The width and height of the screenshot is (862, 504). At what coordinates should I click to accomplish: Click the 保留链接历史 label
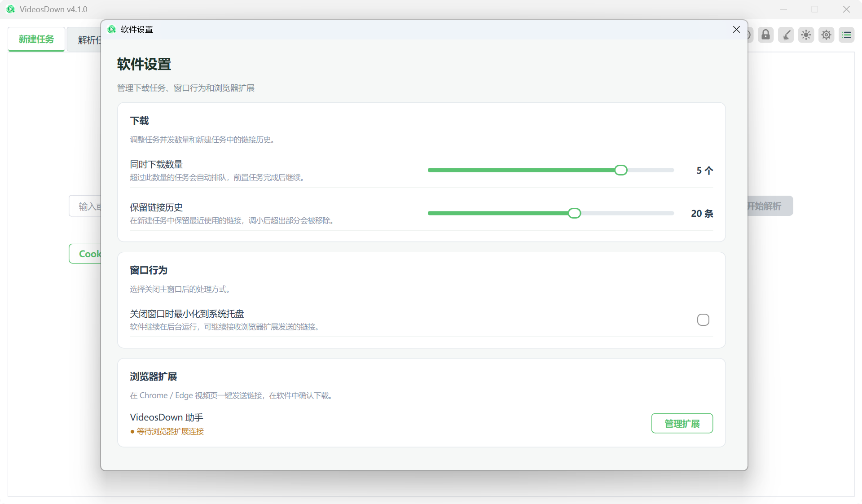click(x=156, y=207)
